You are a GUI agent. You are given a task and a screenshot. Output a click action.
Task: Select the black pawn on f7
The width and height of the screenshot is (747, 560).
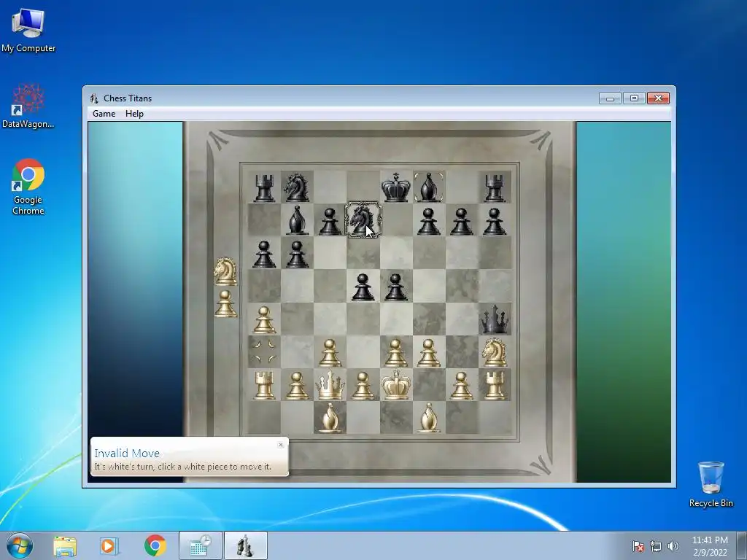(428, 222)
